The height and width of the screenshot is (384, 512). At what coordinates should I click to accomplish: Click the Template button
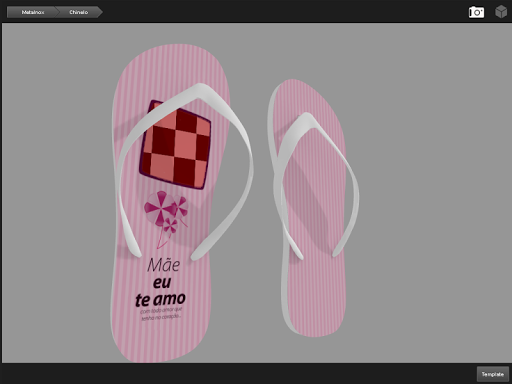tap(493, 374)
